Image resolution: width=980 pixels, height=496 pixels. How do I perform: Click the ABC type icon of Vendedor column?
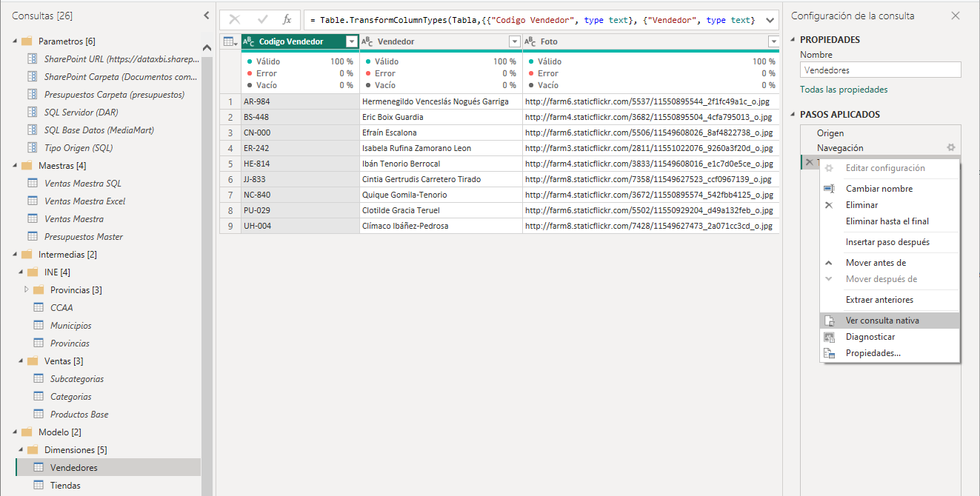point(367,42)
